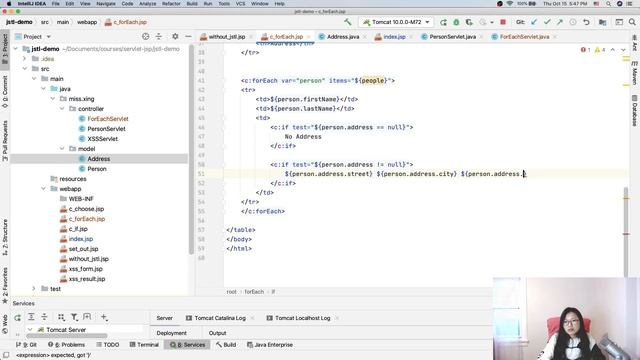Viewport: 640px width, 360px height.
Task: Push commits with the Git arrow icon
Action: pos(560,22)
